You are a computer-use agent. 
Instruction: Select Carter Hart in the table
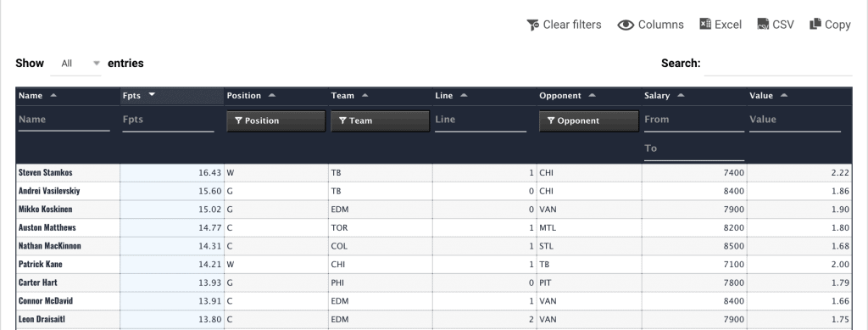[37, 282]
